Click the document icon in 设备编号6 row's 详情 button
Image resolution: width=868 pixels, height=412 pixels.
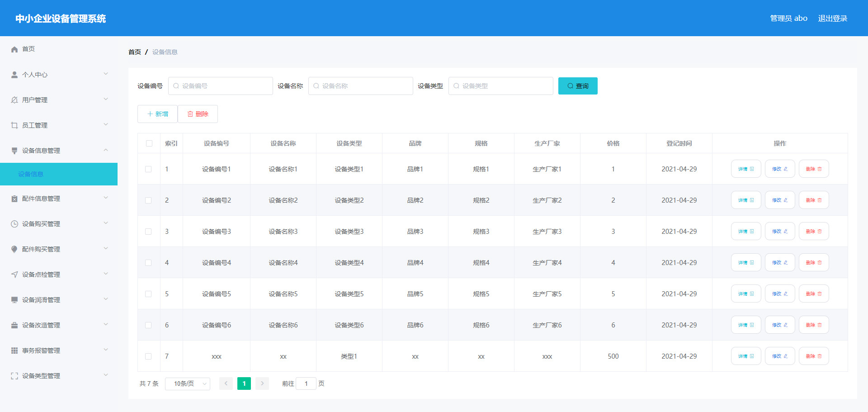pyautogui.click(x=752, y=325)
